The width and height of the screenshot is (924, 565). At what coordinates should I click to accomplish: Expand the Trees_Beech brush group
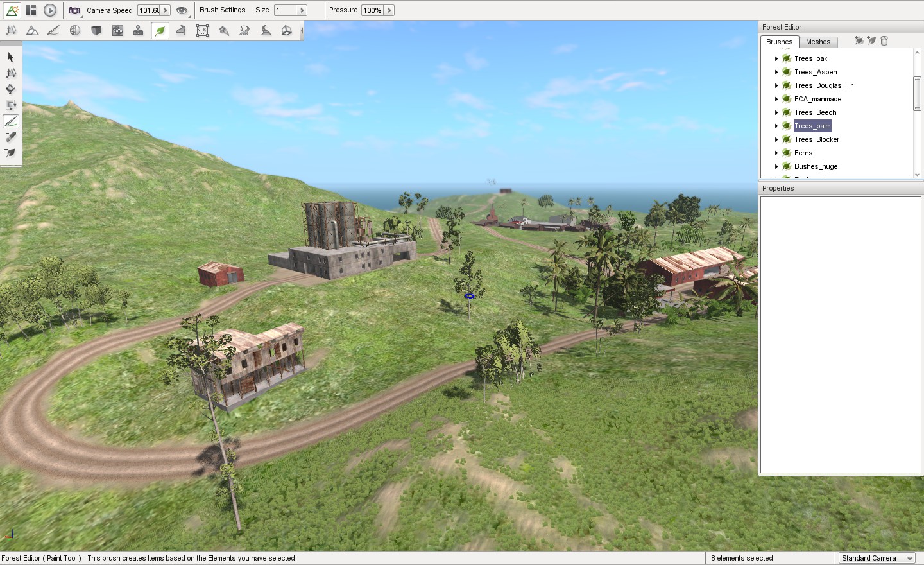(776, 112)
